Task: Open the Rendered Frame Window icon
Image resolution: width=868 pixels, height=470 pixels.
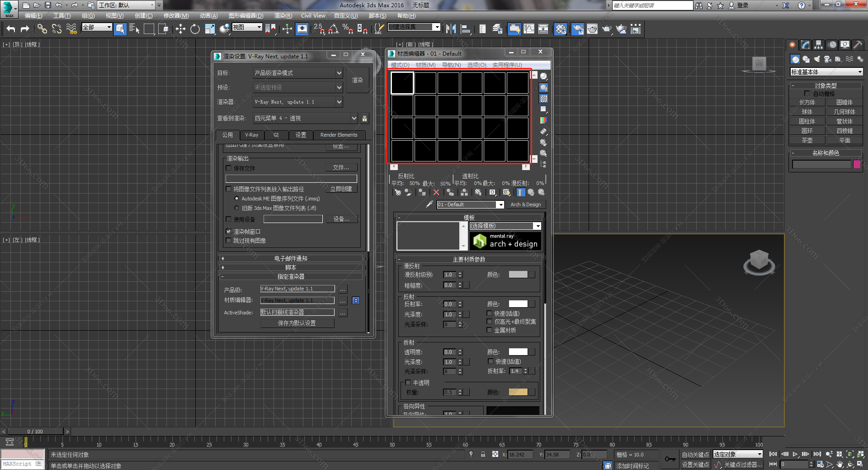Action: [592, 29]
